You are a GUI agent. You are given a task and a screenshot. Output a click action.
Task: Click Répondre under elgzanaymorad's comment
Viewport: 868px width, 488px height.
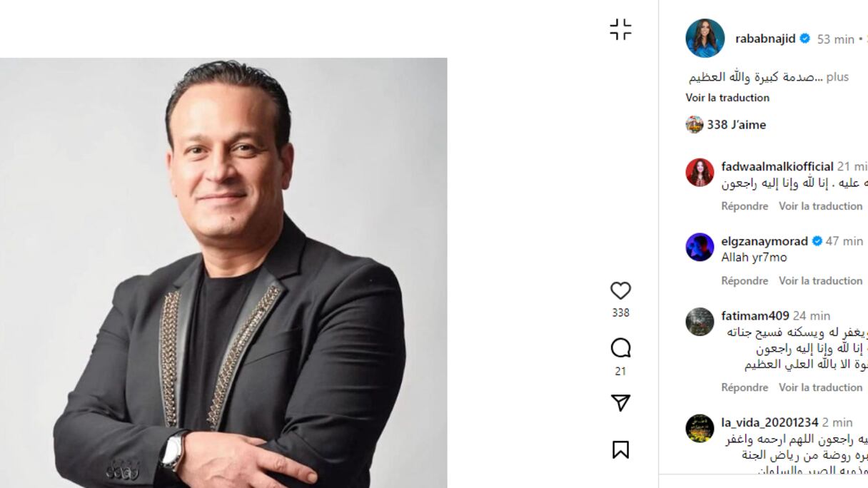(x=745, y=281)
